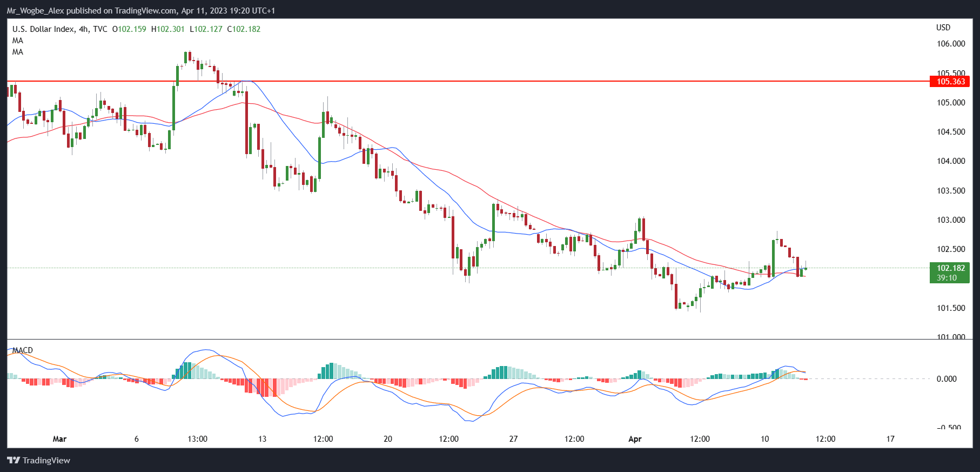This screenshot has height=472, width=980.
Task: Click the open price value O102.159
Action: 129,29
